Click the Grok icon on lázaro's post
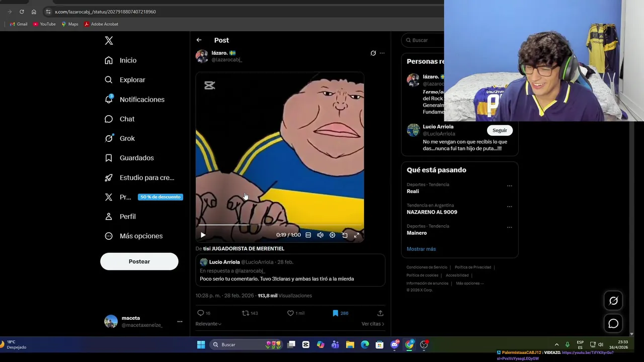 click(x=373, y=53)
